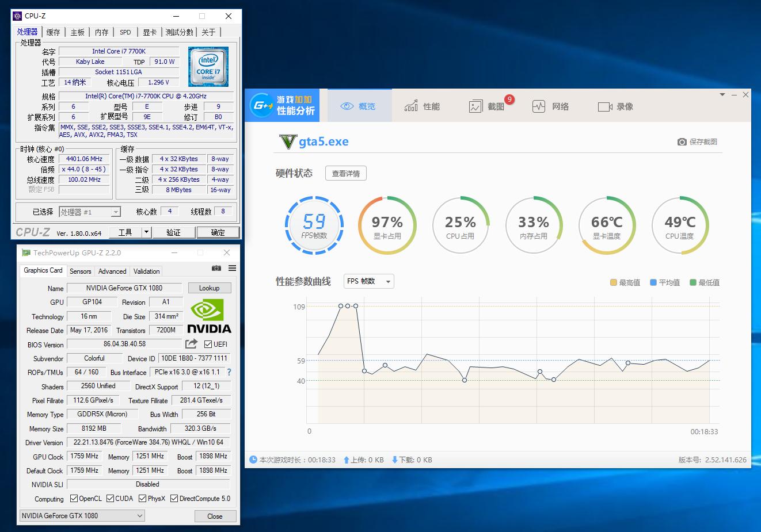Click the Driver Version field in GPU-Z
Screen dimensions: 761x532
point(149,442)
